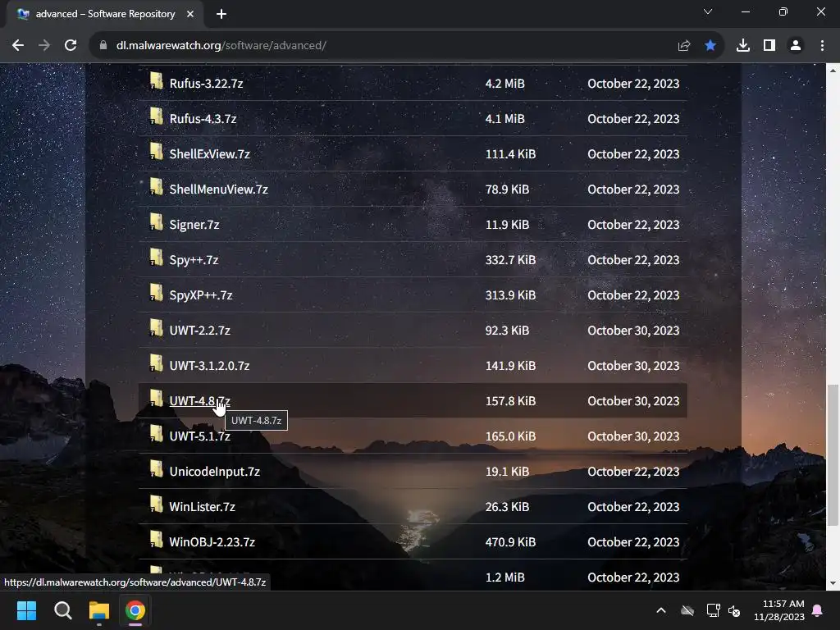Click the network tray icon
Screen dimensions: 840x630
click(713, 610)
